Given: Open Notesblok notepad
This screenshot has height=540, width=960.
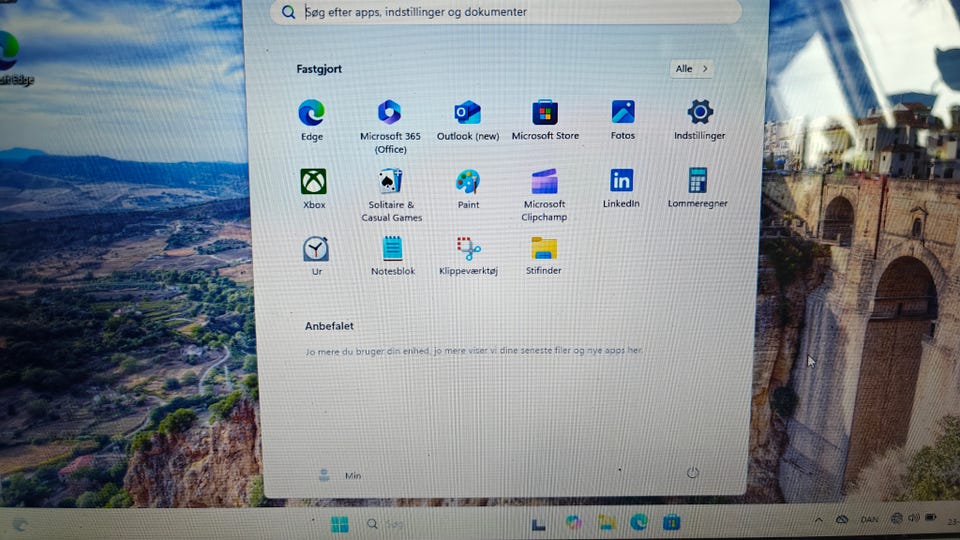Looking at the screenshot, I should click(x=392, y=256).
